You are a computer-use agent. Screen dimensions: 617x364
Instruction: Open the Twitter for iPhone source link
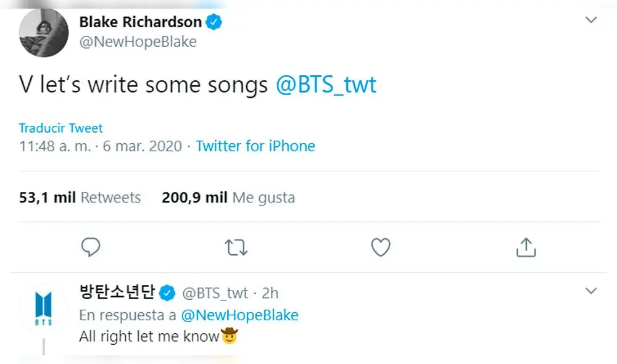click(255, 146)
